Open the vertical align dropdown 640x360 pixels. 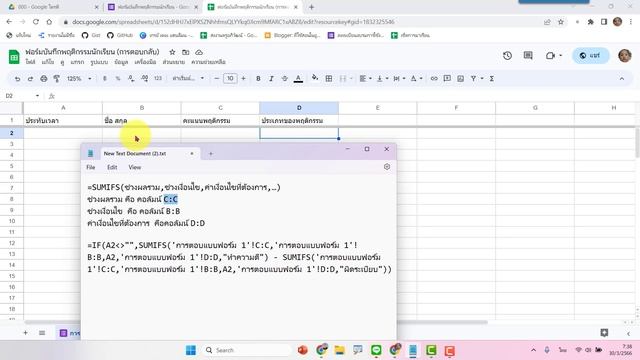click(382, 79)
